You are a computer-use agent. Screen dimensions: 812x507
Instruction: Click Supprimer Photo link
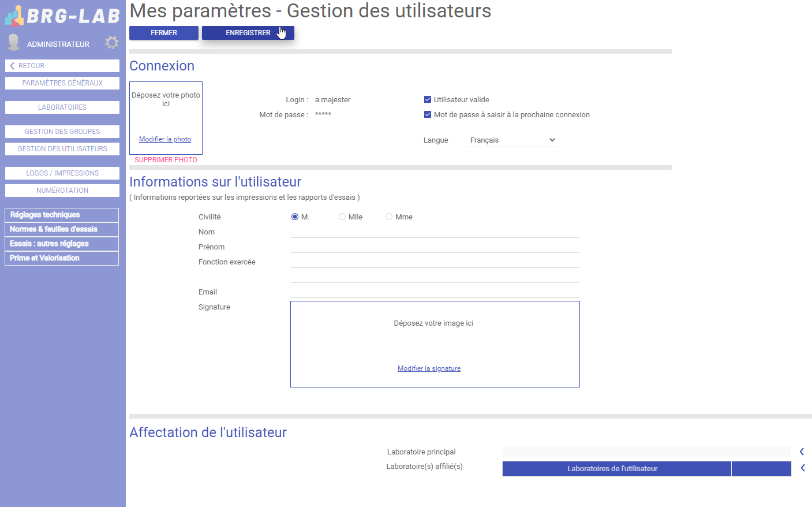[166, 160]
